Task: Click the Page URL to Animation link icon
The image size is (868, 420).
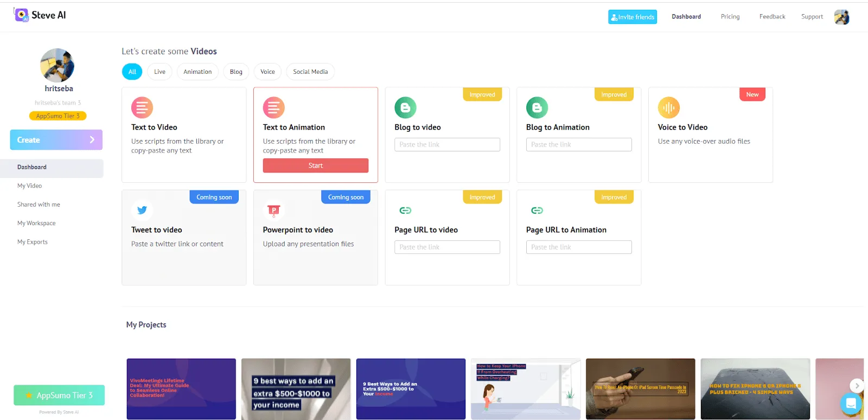Action: pyautogui.click(x=537, y=210)
